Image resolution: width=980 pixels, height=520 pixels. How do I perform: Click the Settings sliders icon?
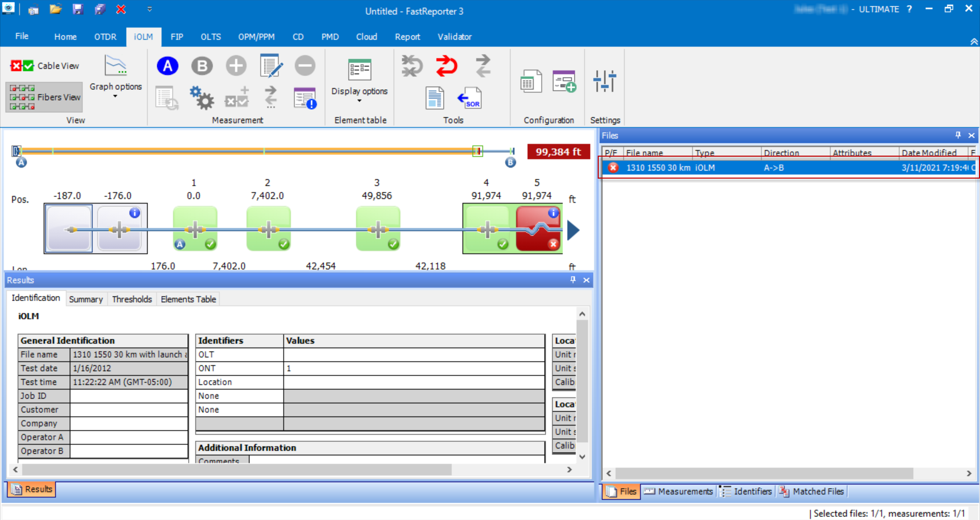[605, 82]
